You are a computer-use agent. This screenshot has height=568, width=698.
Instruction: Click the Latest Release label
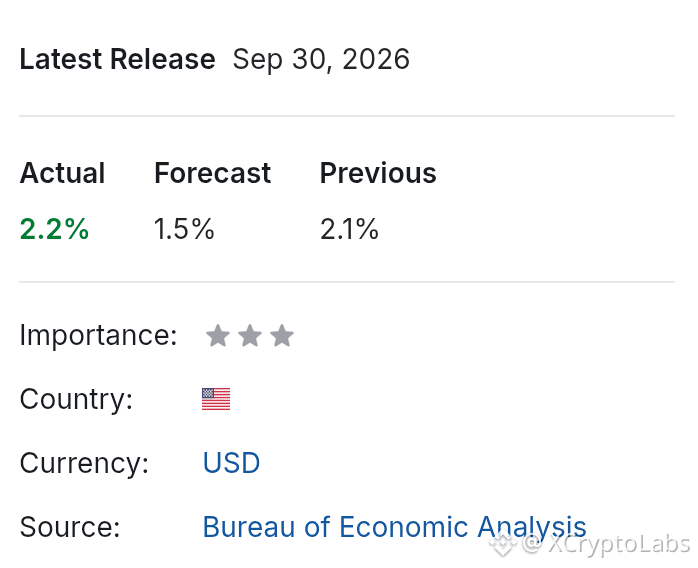[118, 59]
